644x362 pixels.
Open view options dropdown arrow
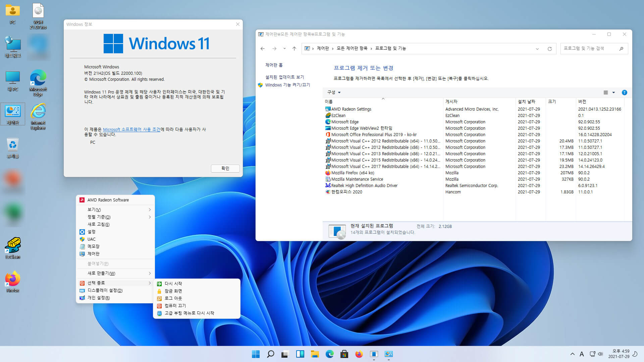(613, 93)
